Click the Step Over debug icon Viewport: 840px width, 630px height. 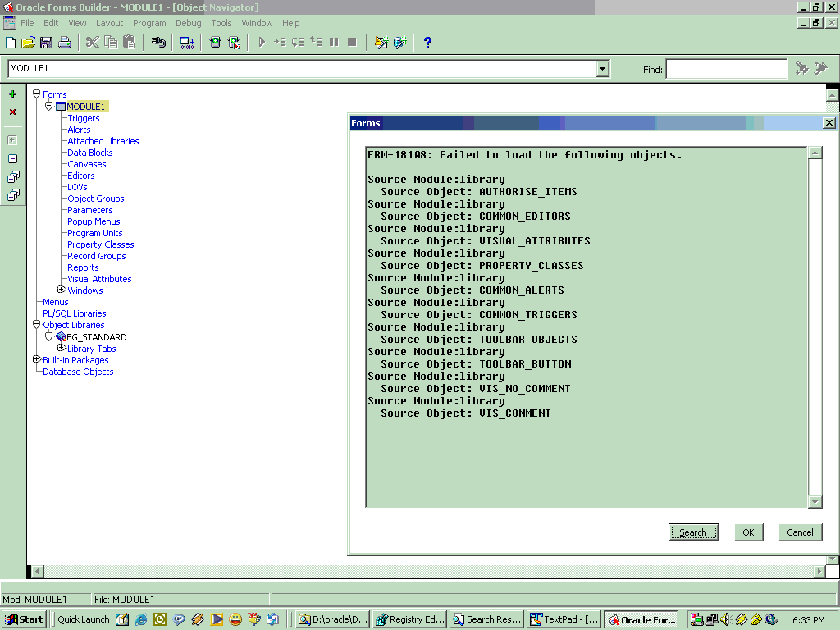(x=298, y=43)
